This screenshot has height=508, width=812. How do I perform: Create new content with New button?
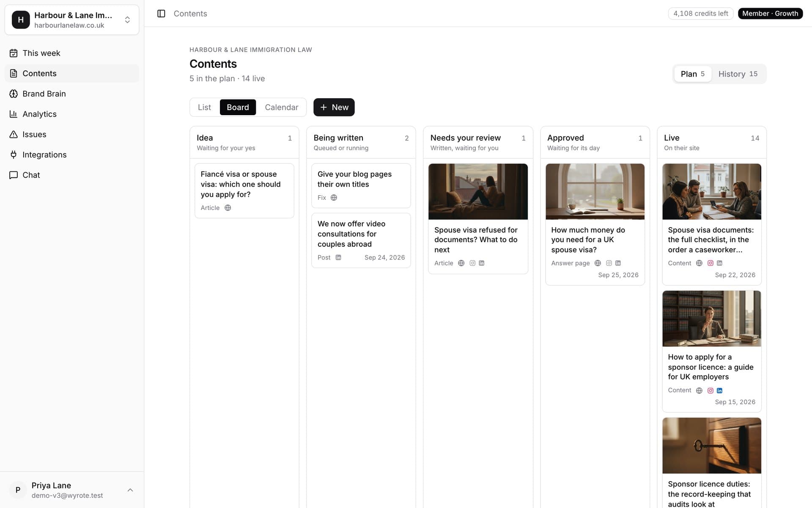coord(334,108)
